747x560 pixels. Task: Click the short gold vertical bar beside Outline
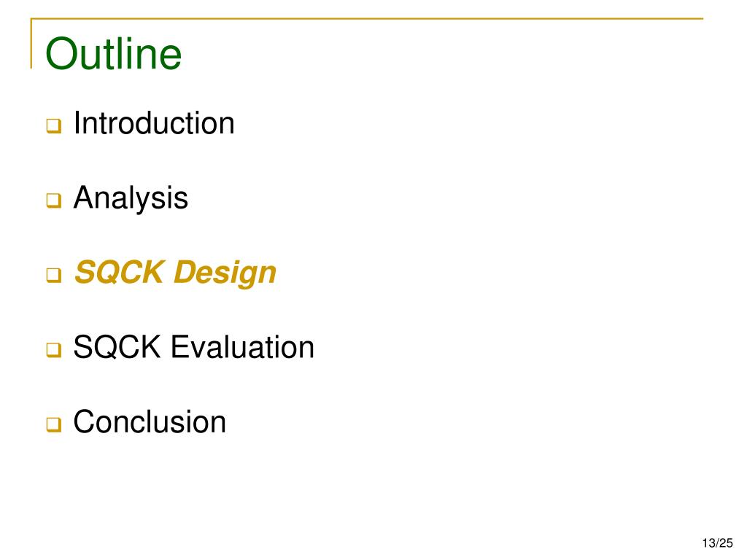pyautogui.click(x=31, y=44)
